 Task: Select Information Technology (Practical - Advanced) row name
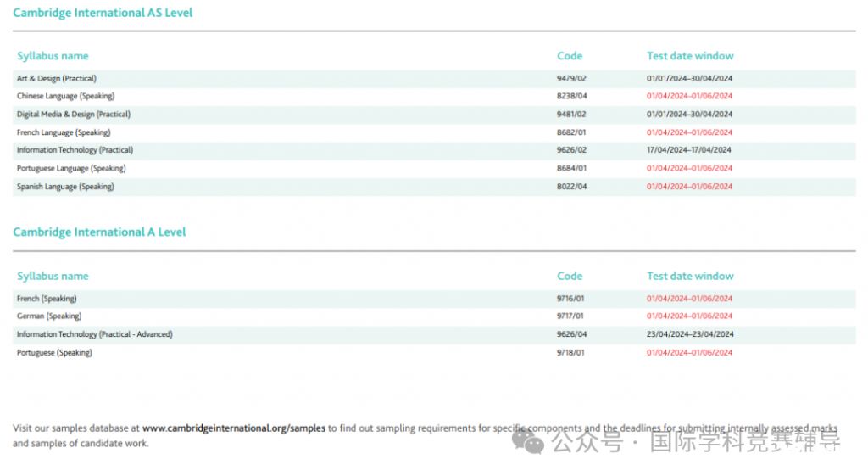point(95,334)
